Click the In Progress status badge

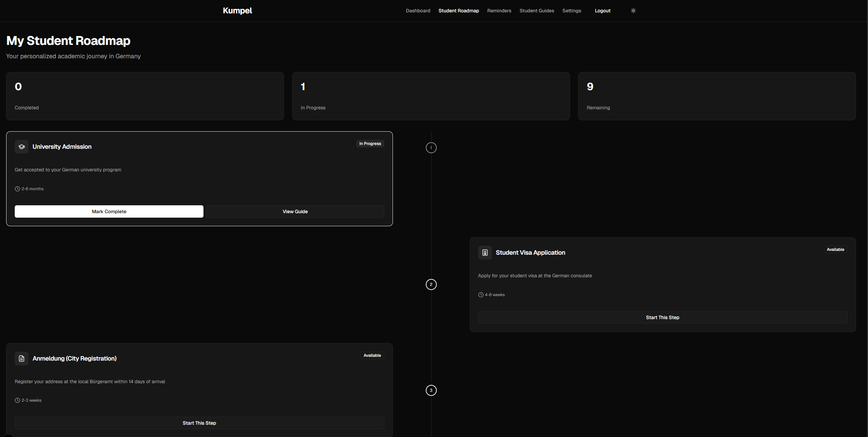coord(370,144)
